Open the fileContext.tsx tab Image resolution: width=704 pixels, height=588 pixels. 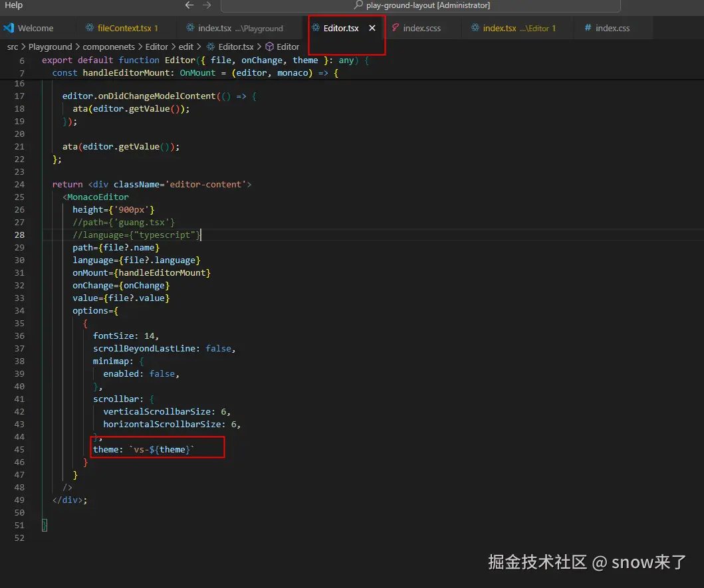pyautogui.click(x=124, y=28)
